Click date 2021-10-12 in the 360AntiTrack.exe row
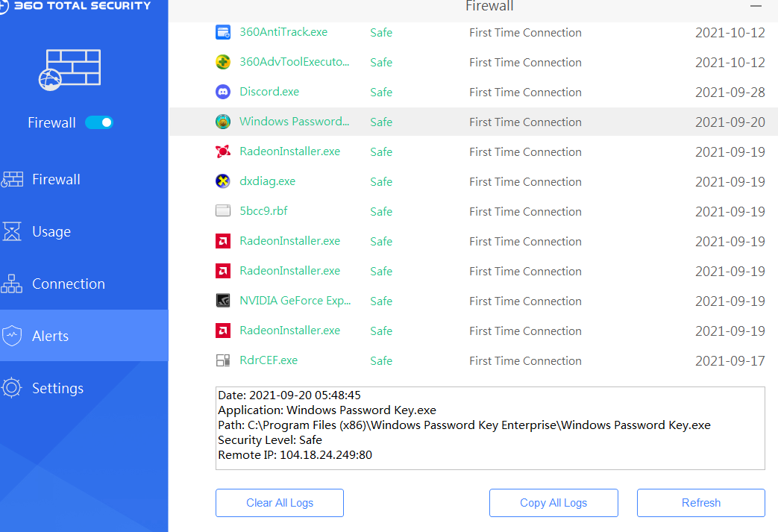Image resolution: width=778 pixels, height=532 pixels. coord(730,33)
